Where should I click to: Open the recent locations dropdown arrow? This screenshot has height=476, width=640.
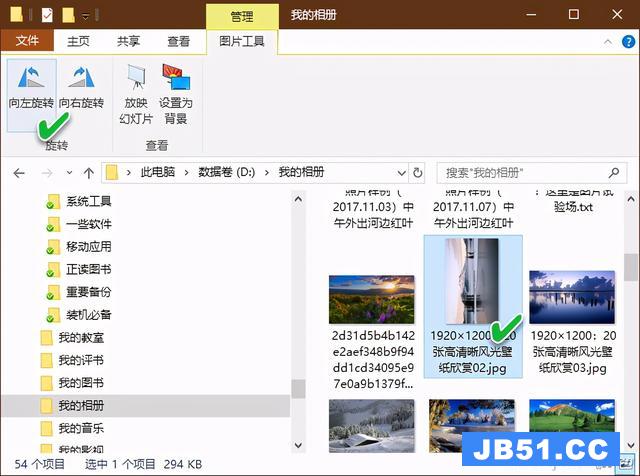(x=68, y=172)
